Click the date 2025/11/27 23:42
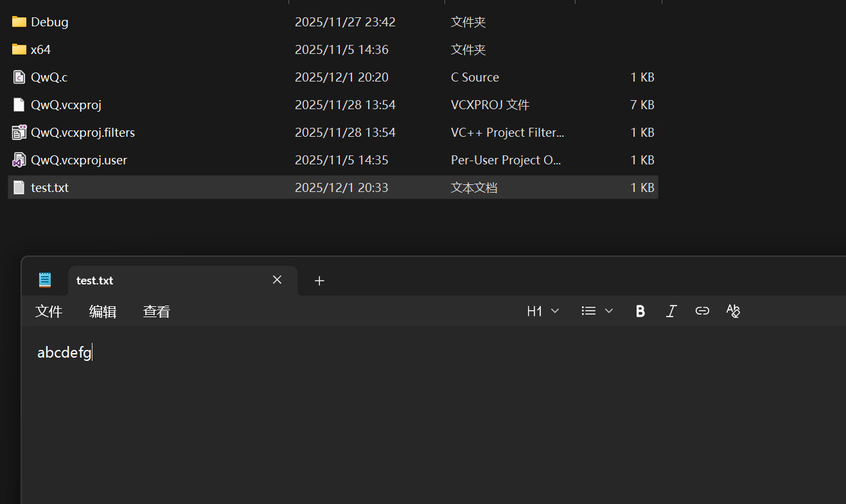The image size is (846, 504). pos(345,22)
